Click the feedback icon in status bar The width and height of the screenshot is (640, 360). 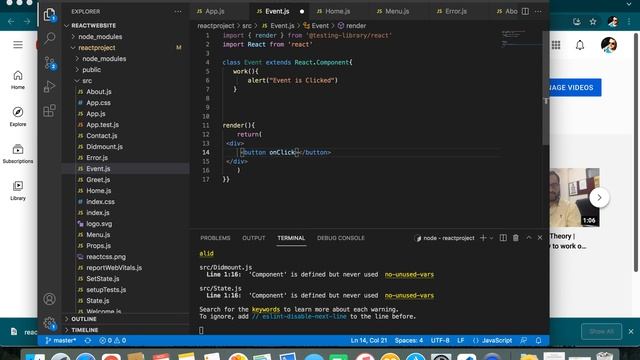524,340
